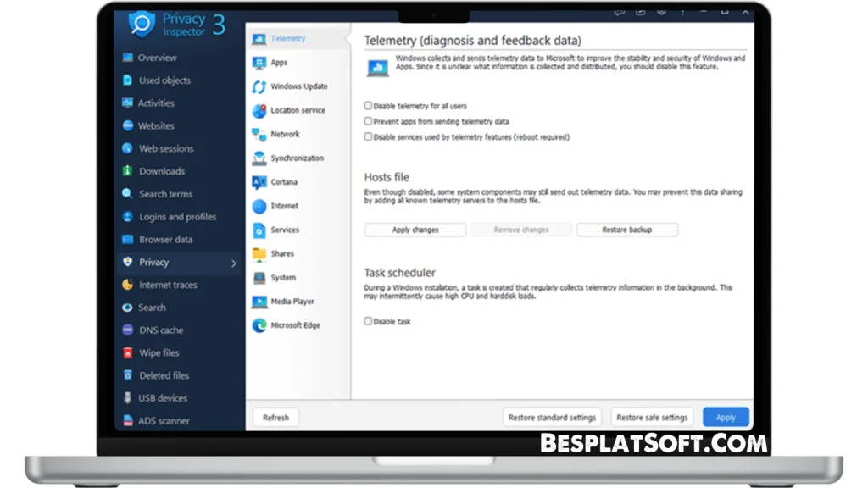This screenshot has width=868, height=488.
Task: Open the Microsoft Edge settings icon
Action: [259, 325]
